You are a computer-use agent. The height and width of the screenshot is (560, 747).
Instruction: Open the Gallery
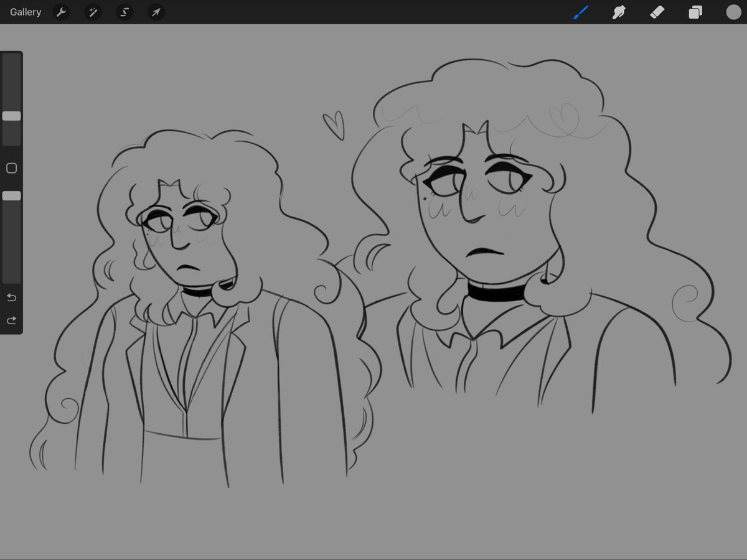pos(26,12)
